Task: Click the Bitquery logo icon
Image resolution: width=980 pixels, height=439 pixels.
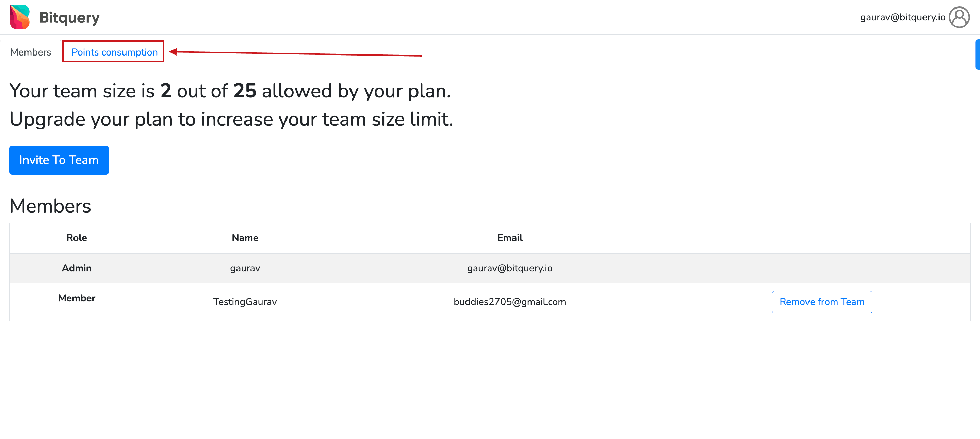Action: tap(20, 17)
